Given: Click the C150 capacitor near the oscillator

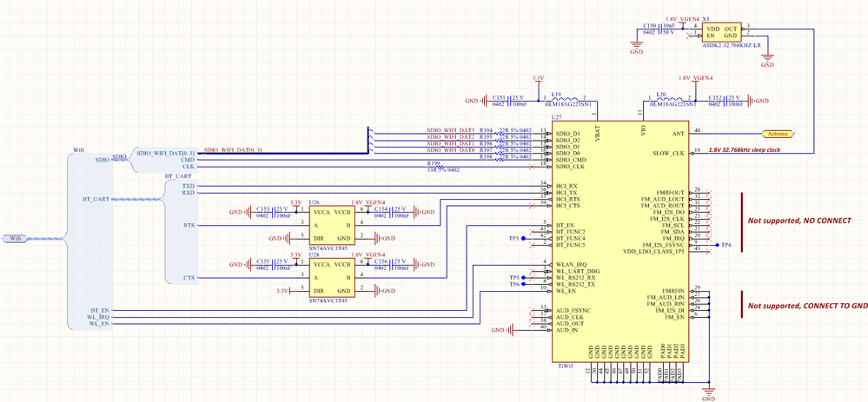Looking at the screenshot, I should [x=659, y=30].
